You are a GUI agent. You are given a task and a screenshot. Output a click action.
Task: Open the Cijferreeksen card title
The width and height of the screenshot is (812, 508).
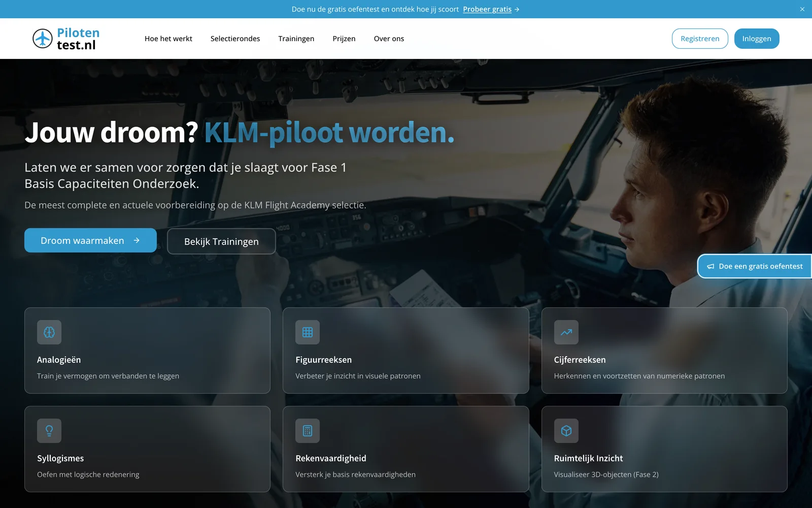coord(580,360)
